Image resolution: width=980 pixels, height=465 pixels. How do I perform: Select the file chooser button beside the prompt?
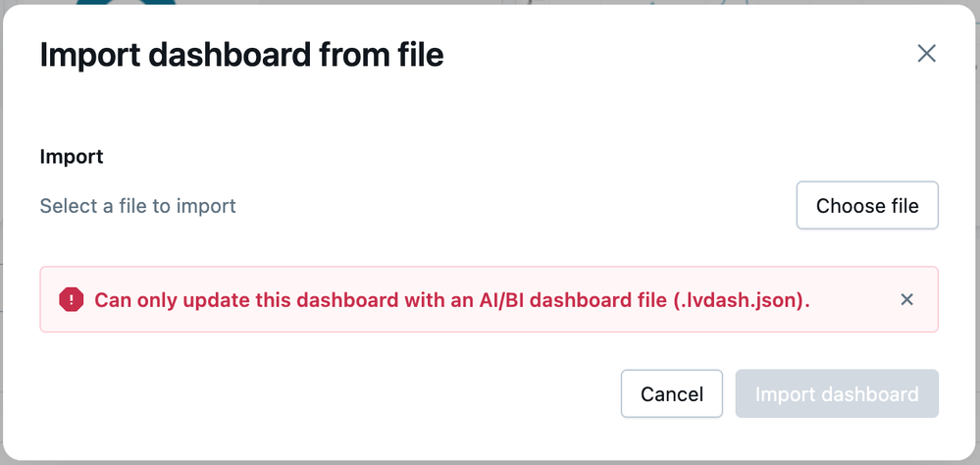pos(867,206)
